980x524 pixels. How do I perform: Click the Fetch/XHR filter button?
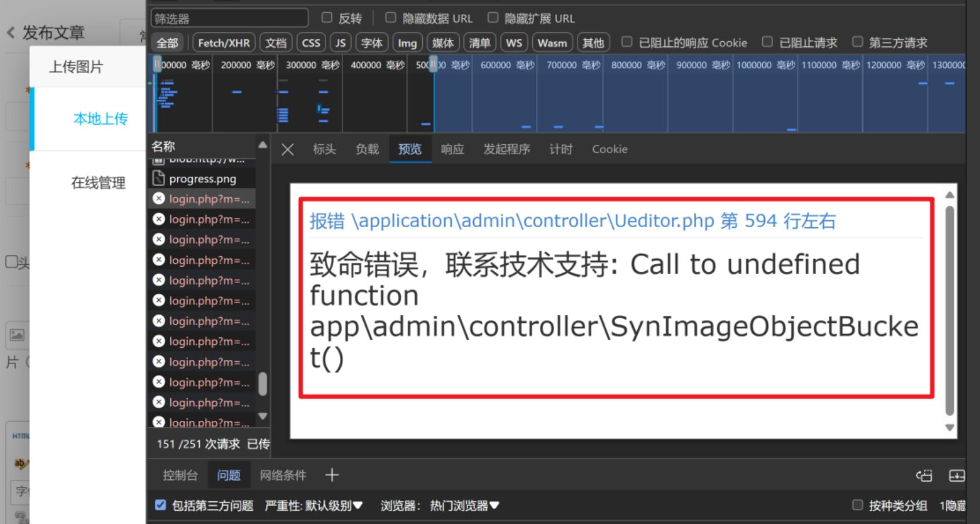pyautogui.click(x=224, y=42)
